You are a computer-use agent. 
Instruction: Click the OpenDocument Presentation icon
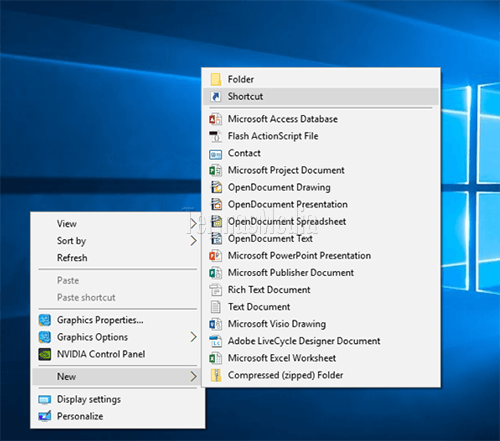[216, 204]
